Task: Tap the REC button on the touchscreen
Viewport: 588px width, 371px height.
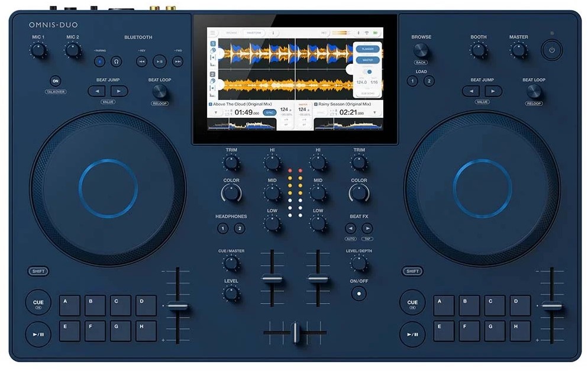Action: click(324, 33)
